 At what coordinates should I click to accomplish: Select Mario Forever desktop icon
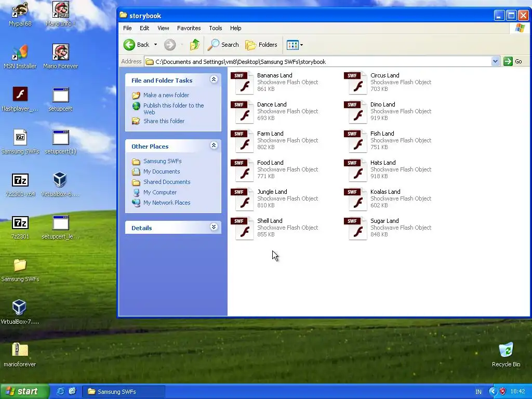(x=60, y=57)
